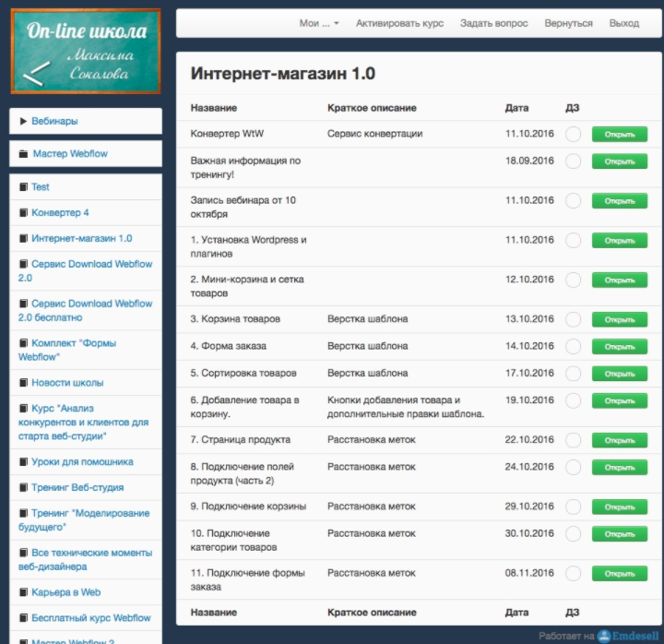Open lesson Конвертер WtW with Открыть button
Screen dimensions: 664x644
620,135
